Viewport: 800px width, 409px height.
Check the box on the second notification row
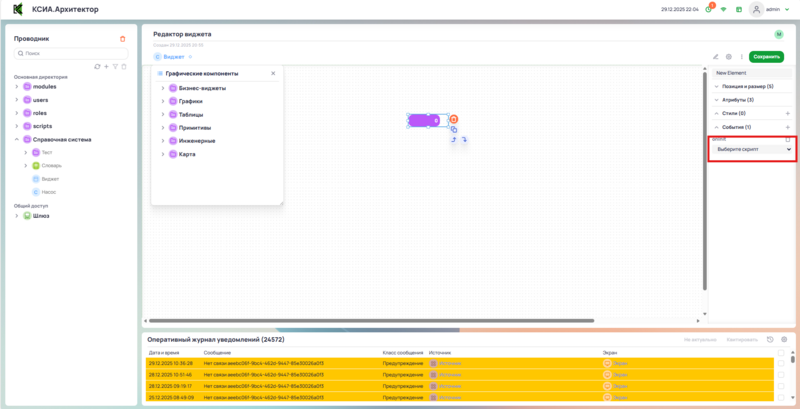point(780,374)
